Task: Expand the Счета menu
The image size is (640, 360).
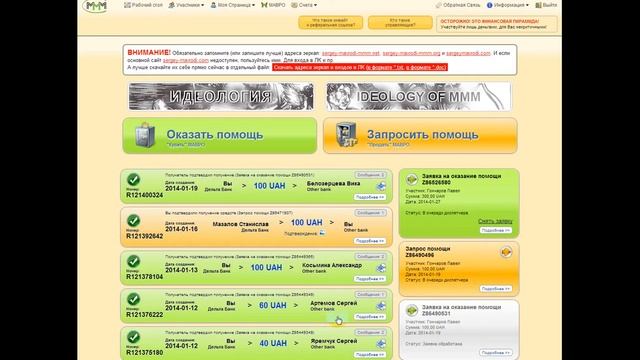Action: pos(304,5)
